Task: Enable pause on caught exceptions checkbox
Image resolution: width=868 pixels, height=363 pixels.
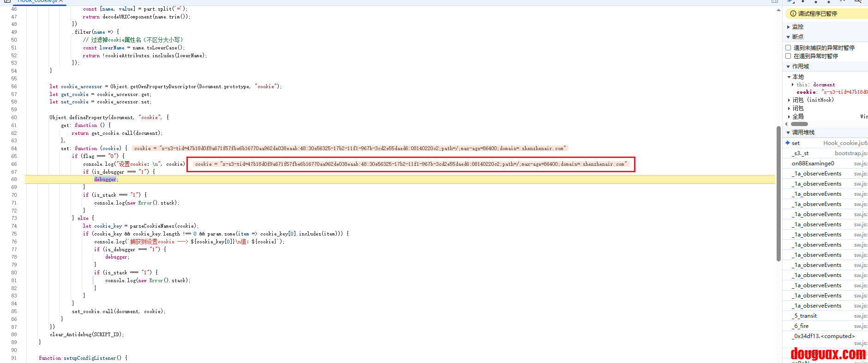Action: [x=789, y=56]
